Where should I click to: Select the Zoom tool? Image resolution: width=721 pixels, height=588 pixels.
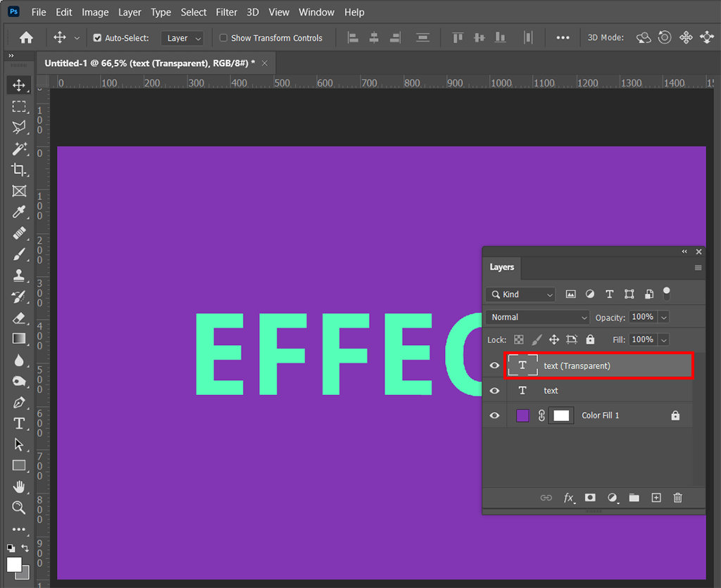[19, 508]
